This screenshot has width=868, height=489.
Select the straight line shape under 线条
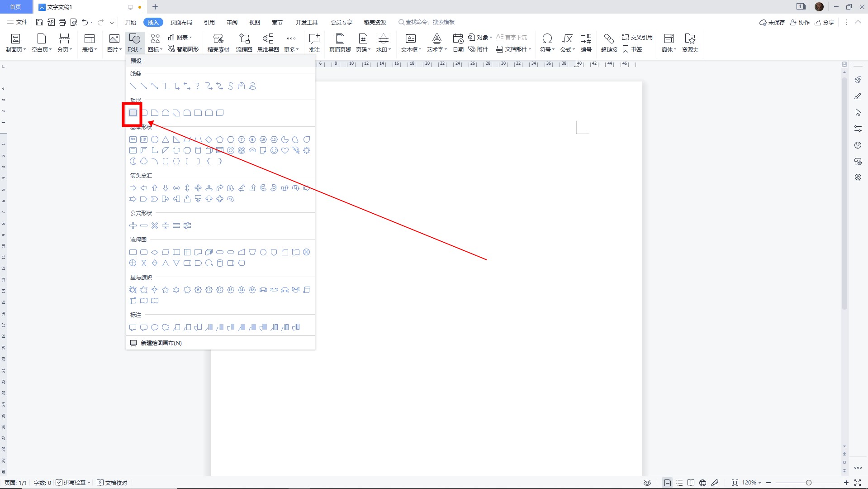point(133,86)
